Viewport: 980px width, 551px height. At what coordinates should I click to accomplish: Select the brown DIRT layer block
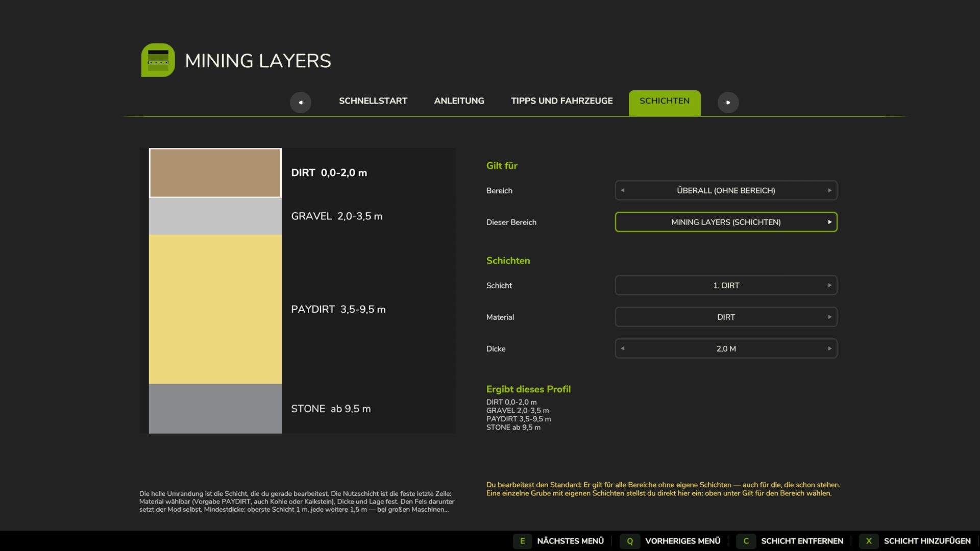[215, 173]
